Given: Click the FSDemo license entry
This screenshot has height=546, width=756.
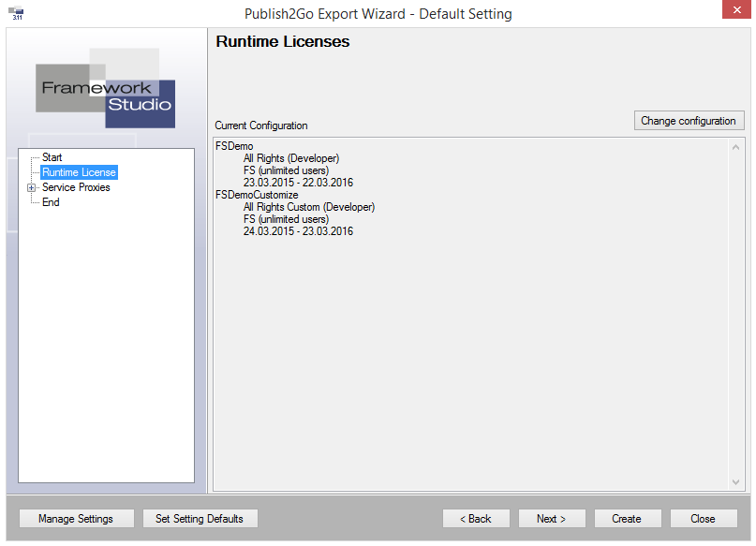Looking at the screenshot, I should click(x=234, y=145).
